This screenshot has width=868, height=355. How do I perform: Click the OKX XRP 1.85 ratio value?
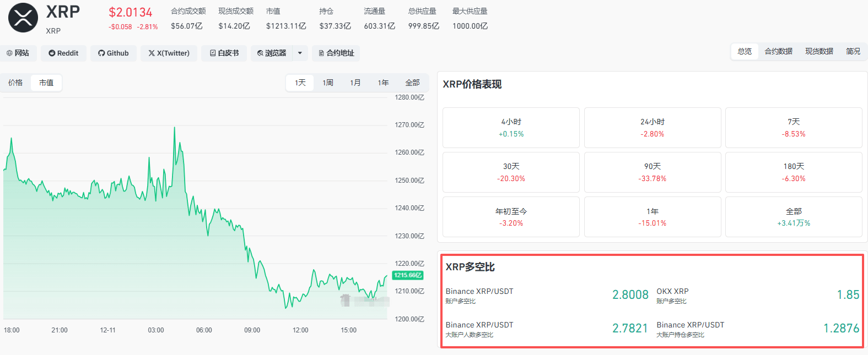pos(848,295)
